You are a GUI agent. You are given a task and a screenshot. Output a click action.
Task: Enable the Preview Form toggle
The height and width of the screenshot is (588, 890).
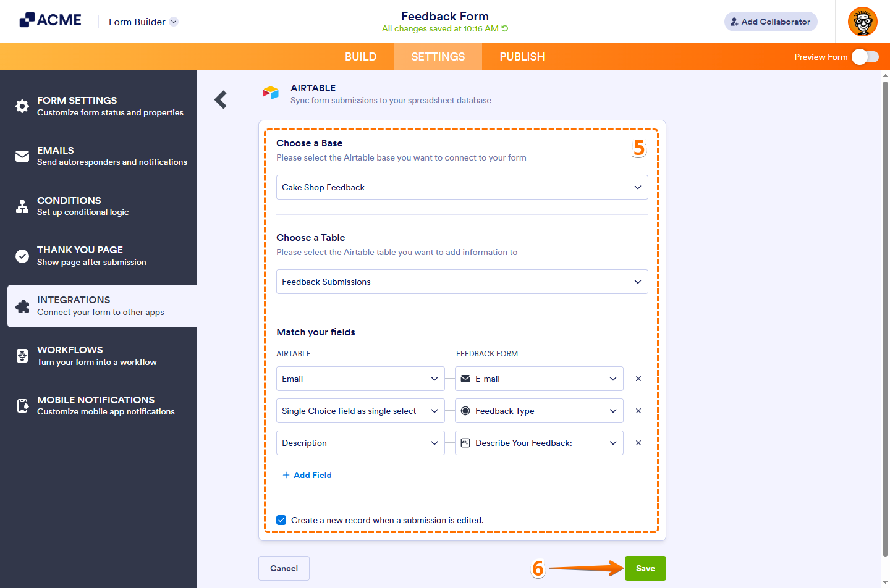coord(864,56)
